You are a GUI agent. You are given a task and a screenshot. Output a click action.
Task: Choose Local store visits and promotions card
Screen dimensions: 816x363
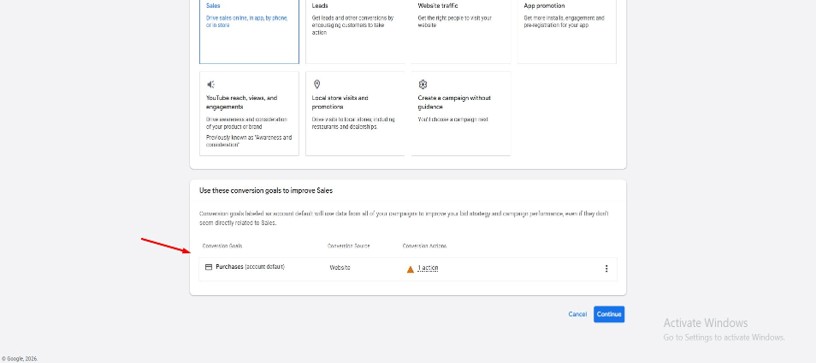356,113
